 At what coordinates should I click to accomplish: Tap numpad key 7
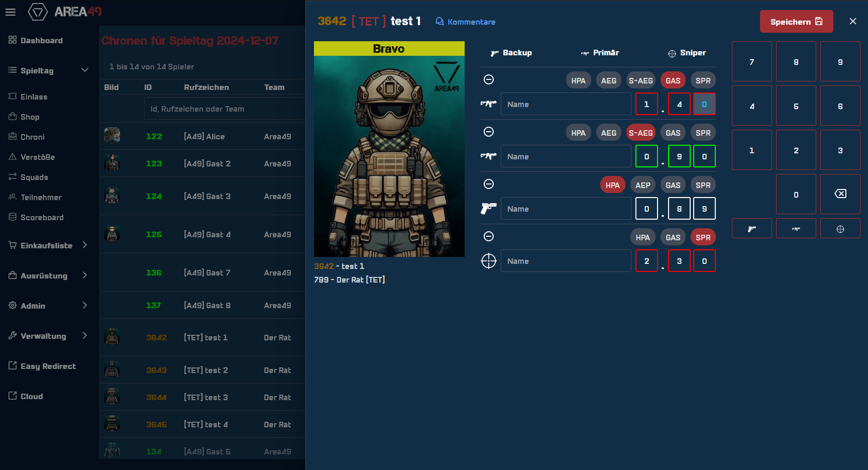pos(752,61)
